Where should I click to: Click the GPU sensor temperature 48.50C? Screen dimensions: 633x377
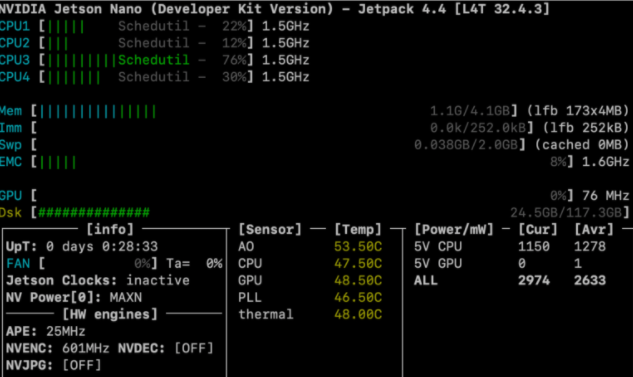[358, 281]
